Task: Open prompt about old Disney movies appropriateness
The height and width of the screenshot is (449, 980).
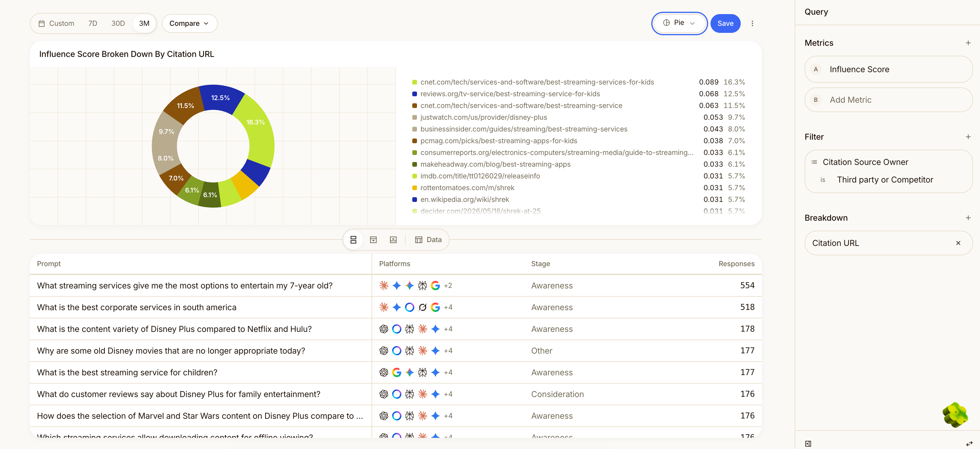Action: point(171,351)
